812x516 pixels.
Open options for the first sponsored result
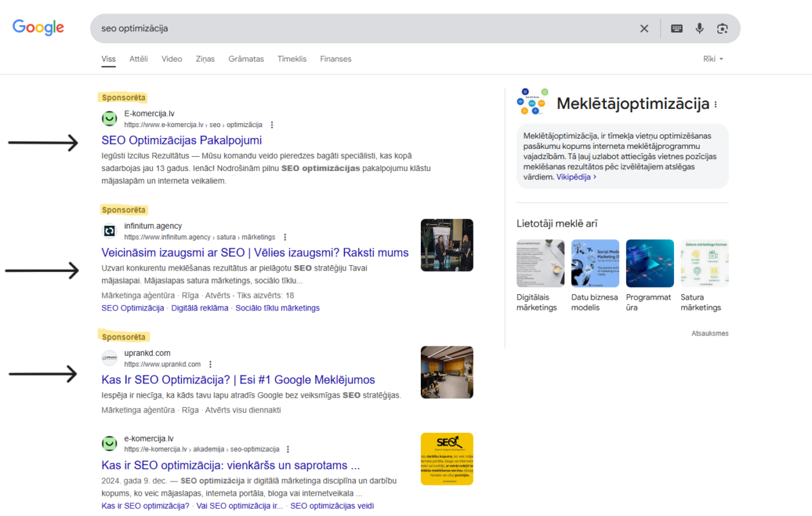click(271, 124)
